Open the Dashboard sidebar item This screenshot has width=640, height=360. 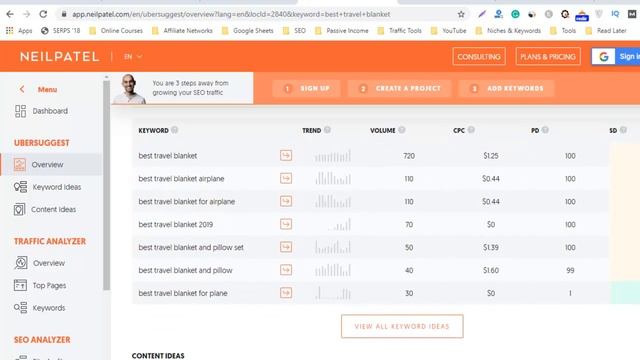tap(41, 111)
